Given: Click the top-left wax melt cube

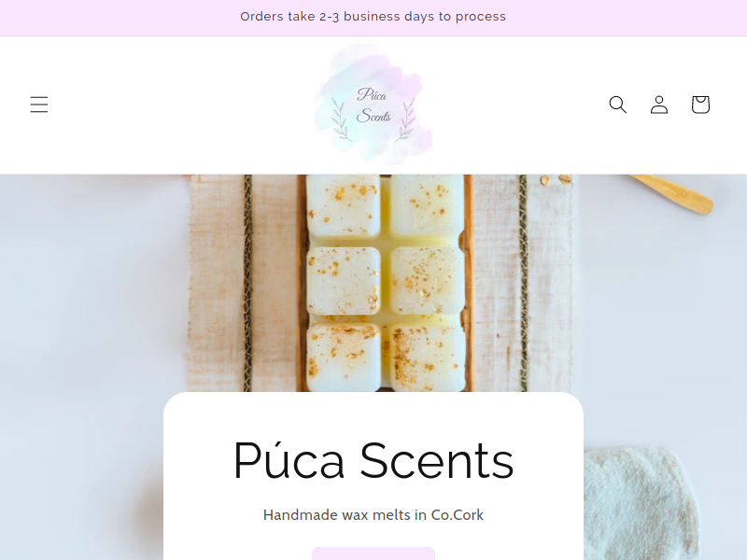Looking at the screenshot, I should 343,206.
